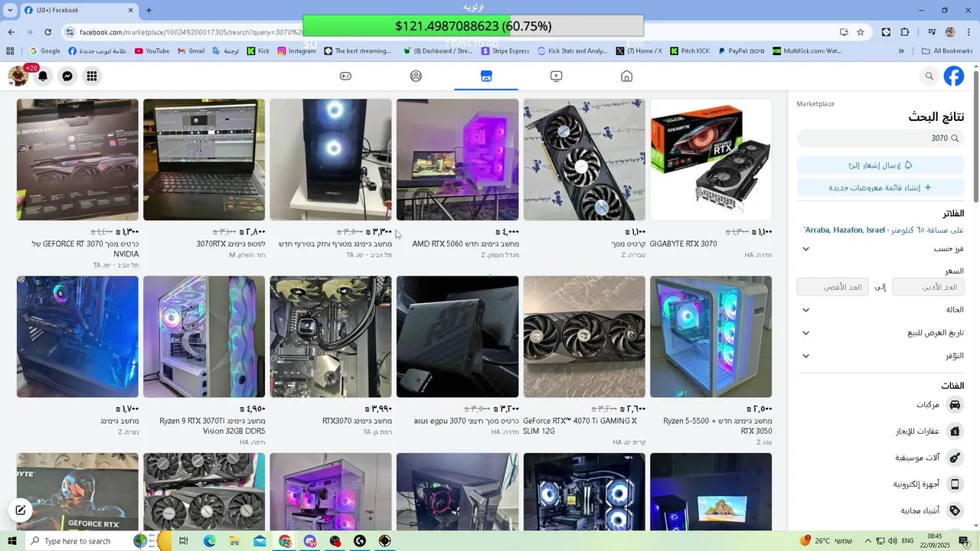Click the Marketplace breadcrumb text

[815, 103]
